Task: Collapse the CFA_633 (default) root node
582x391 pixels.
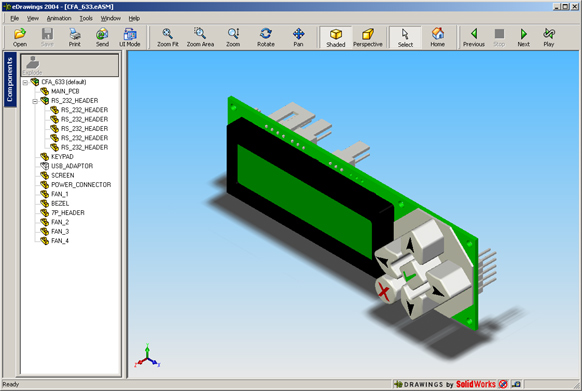Action: [x=25, y=82]
